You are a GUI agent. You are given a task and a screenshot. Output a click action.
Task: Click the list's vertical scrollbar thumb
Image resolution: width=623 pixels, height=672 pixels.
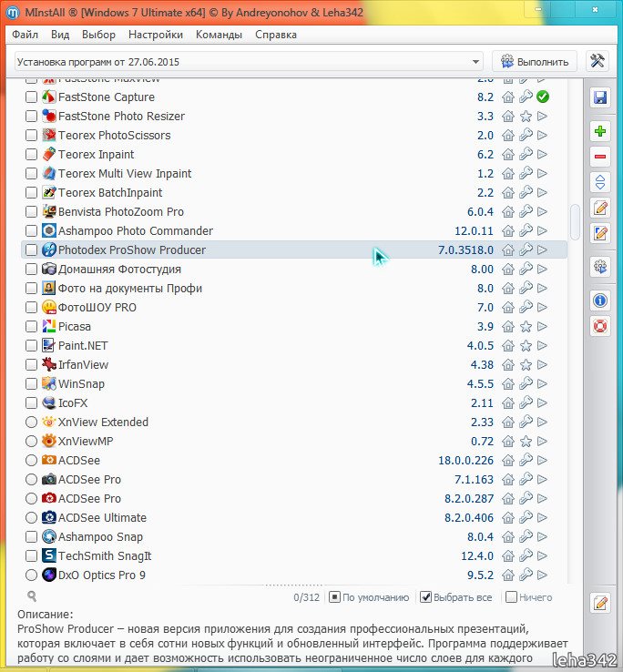(575, 222)
